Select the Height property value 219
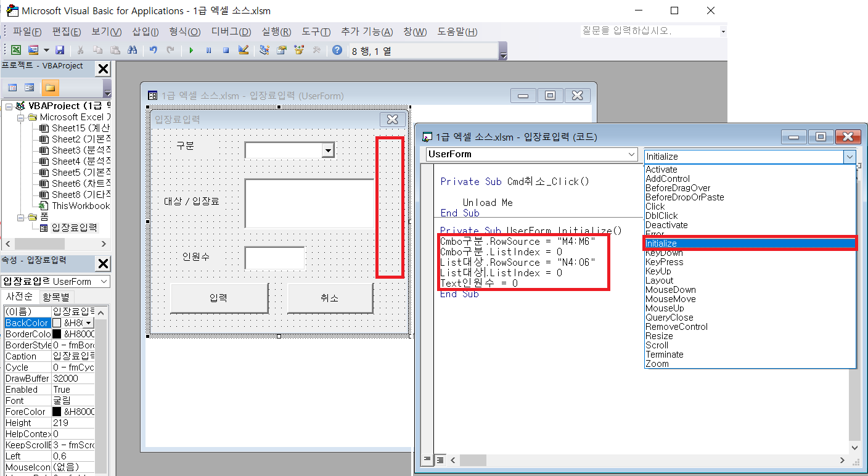The image size is (868, 476). tap(73, 423)
